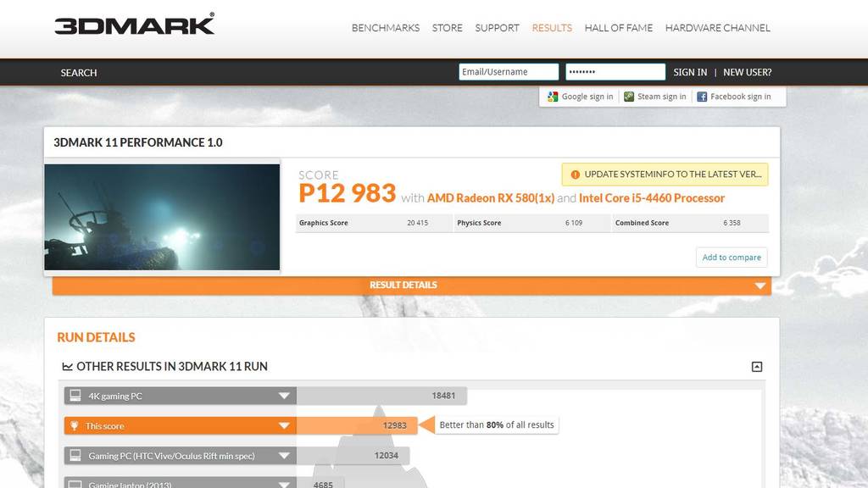Viewport: 868px width, 488px height.
Task: Collapse the Other Results section using corner icon
Action: [x=757, y=366]
